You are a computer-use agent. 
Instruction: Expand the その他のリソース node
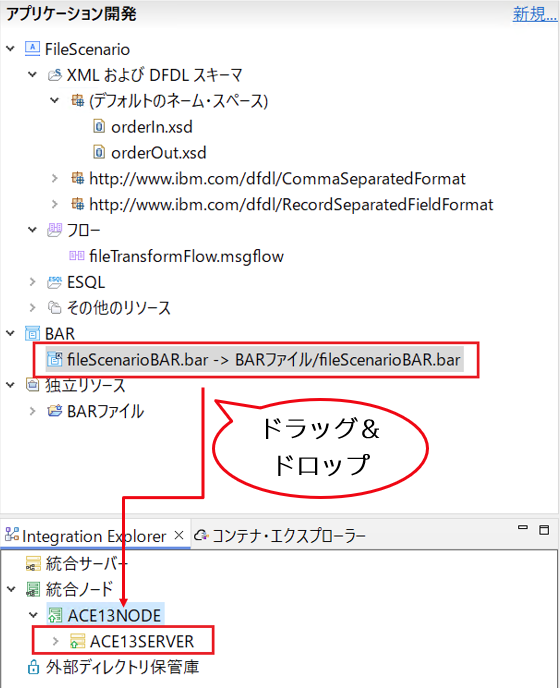coord(32,308)
